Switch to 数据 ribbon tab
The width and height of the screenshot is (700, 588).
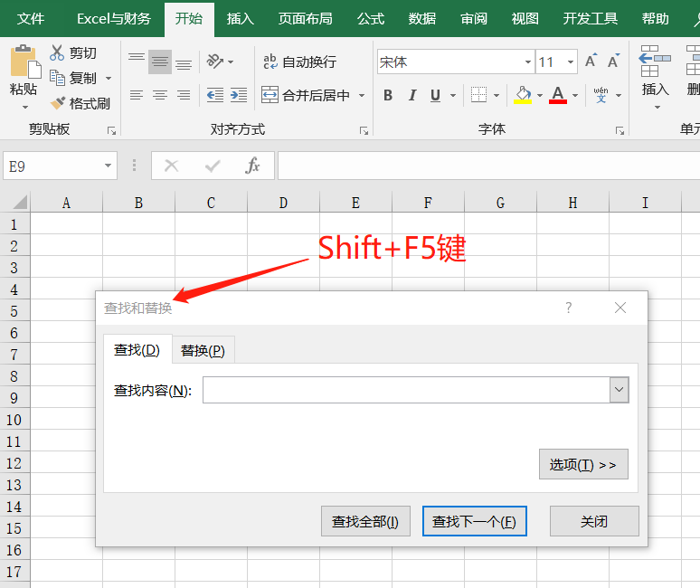click(421, 19)
